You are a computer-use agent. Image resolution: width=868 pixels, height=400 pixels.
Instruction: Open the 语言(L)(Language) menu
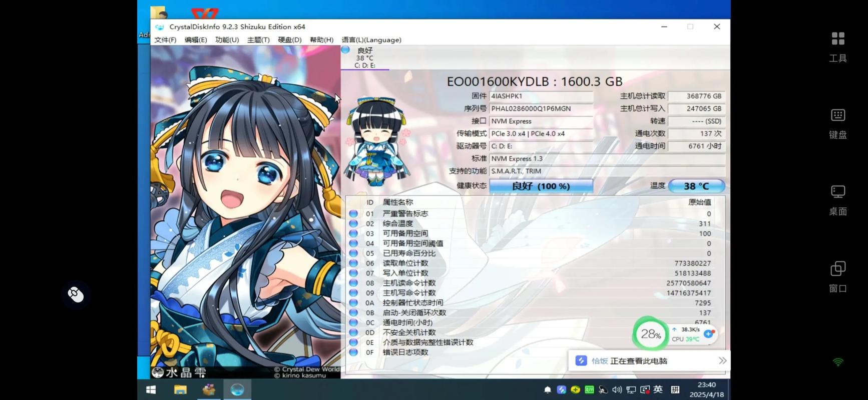371,40
